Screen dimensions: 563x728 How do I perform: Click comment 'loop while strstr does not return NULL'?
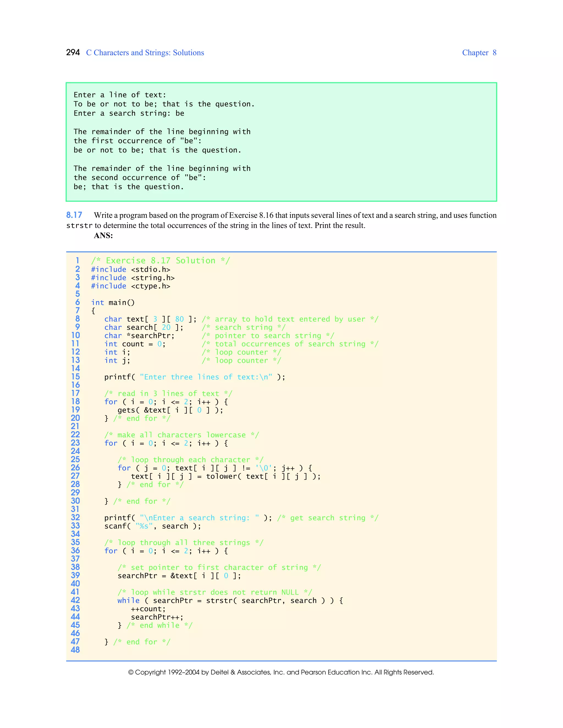point(215,592)
